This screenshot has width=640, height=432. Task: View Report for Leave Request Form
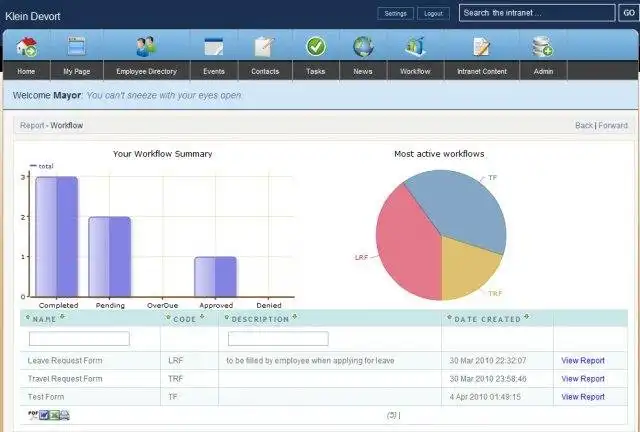583,361
